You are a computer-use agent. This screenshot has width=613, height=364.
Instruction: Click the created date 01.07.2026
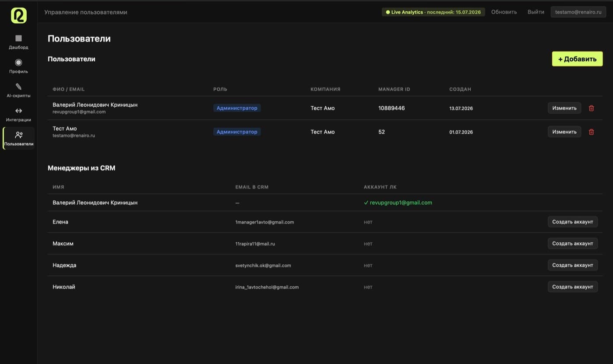click(461, 132)
